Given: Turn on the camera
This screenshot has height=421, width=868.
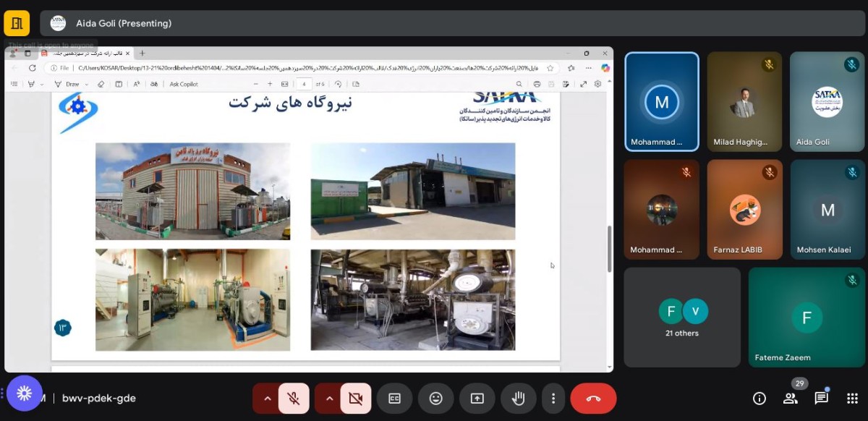Looking at the screenshot, I should [355, 398].
